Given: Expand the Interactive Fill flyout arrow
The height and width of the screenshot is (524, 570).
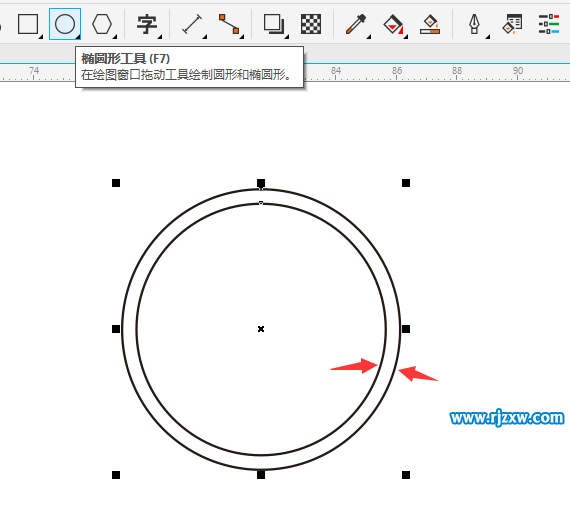Looking at the screenshot, I should tap(406, 37).
